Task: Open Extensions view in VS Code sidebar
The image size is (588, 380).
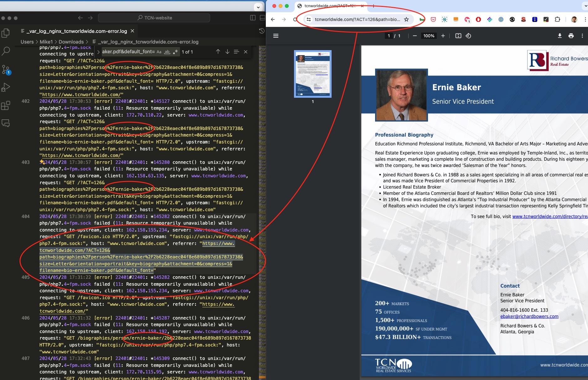Action: (x=6, y=105)
